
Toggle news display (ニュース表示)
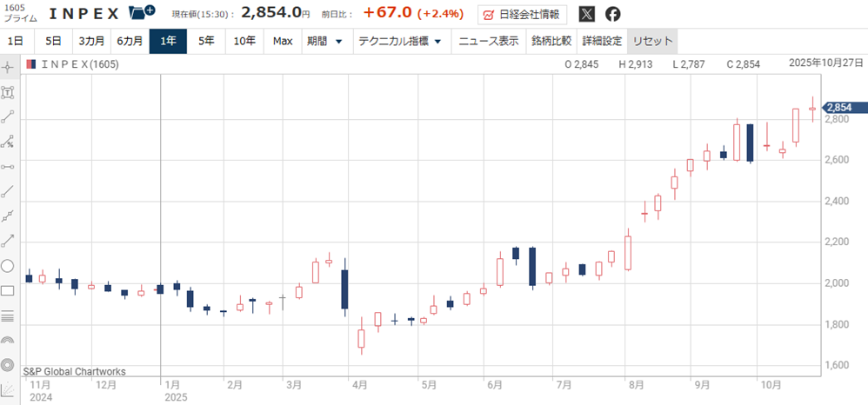(488, 41)
